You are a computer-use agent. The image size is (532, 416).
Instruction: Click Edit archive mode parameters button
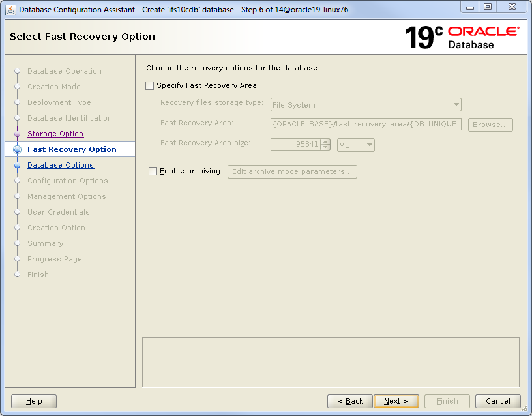[292, 171]
